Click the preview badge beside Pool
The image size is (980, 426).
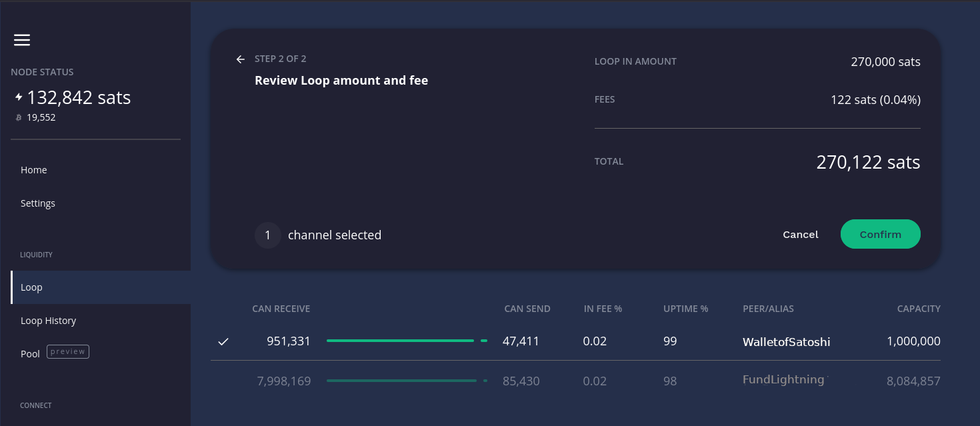click(x=67, y=351)
